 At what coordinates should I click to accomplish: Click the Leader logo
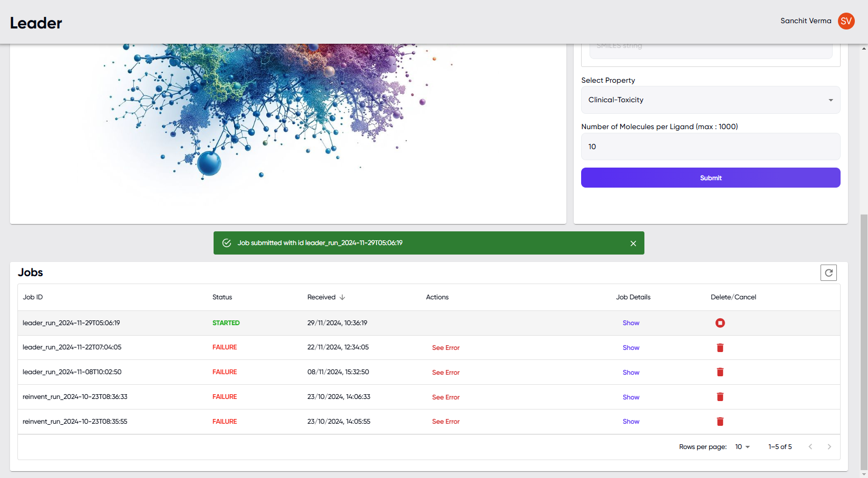click(36, 23)
